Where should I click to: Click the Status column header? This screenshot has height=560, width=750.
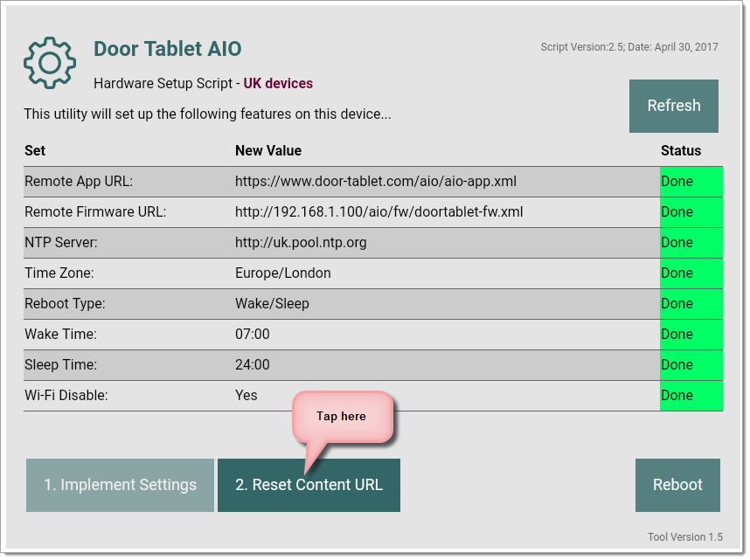click(681, 150)
